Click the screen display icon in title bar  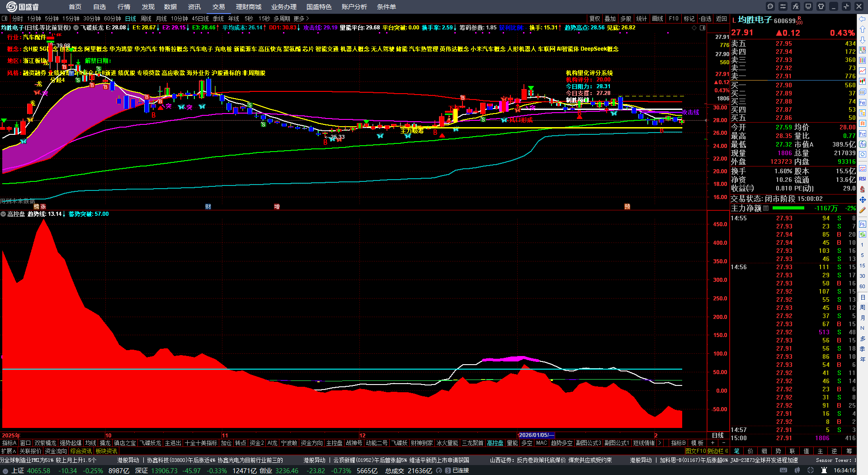point(808,6)
